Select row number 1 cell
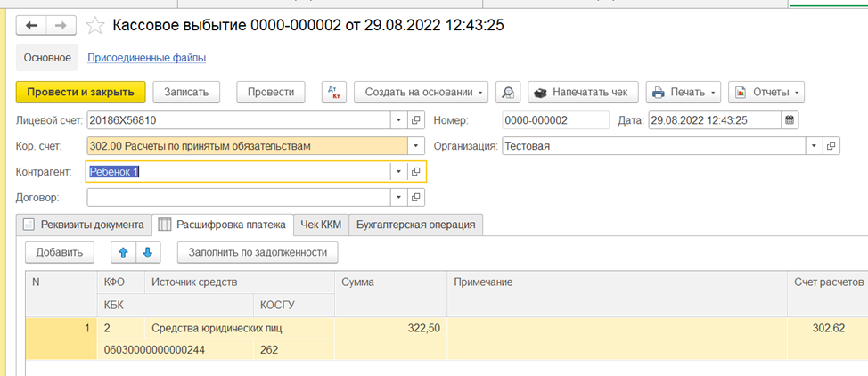The height and width of the screenshot is (376, 868). click(61, 339)
